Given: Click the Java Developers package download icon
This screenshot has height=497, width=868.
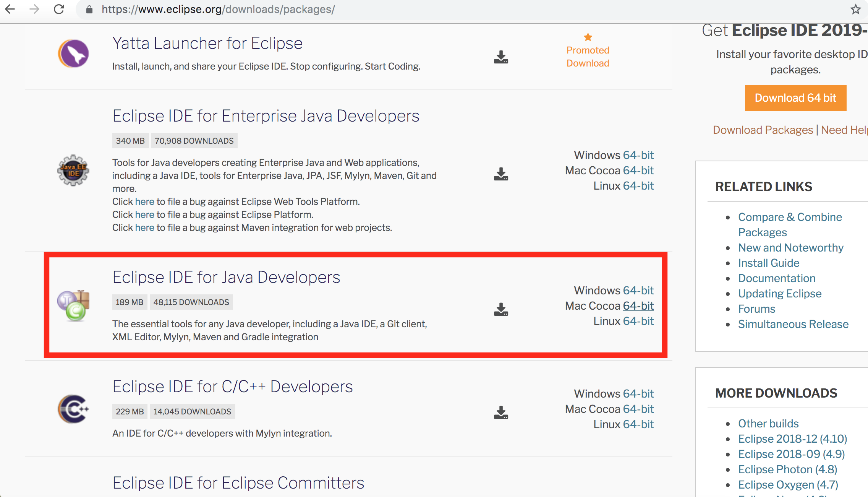Looking at the screenshot, I should tap(500, 309).
